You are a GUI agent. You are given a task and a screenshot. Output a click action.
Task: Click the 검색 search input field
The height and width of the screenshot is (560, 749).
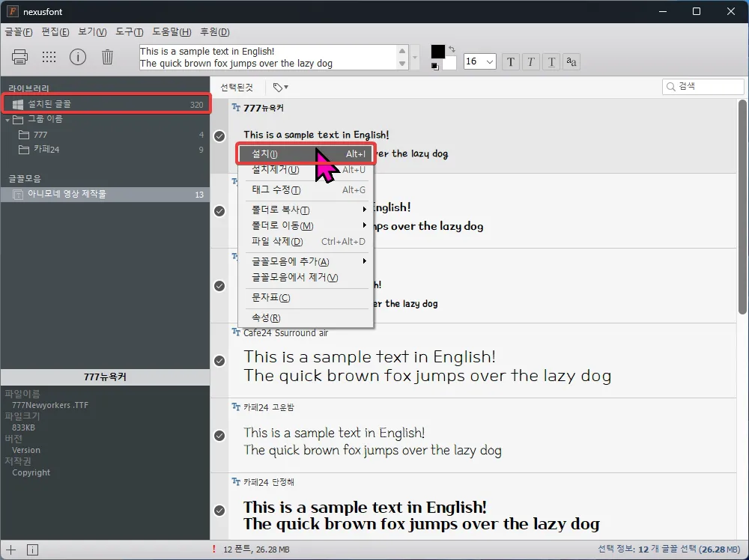coord(703,86)
